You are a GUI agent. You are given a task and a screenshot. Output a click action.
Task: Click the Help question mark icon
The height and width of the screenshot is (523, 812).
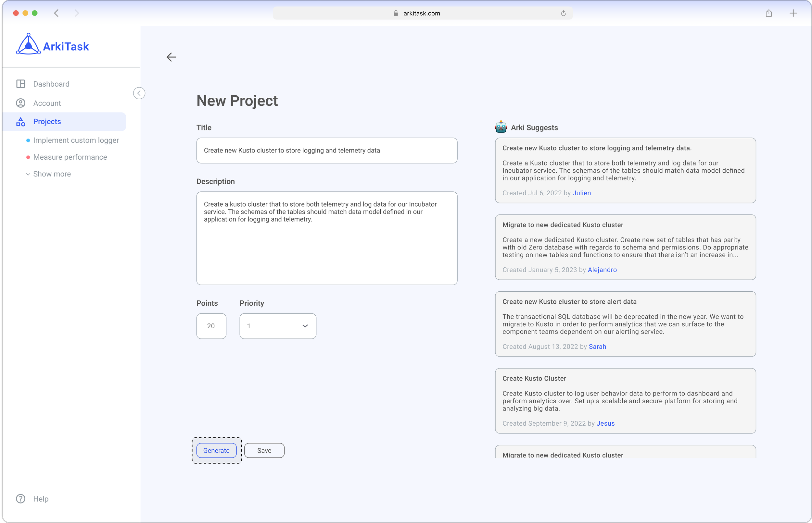21,499
